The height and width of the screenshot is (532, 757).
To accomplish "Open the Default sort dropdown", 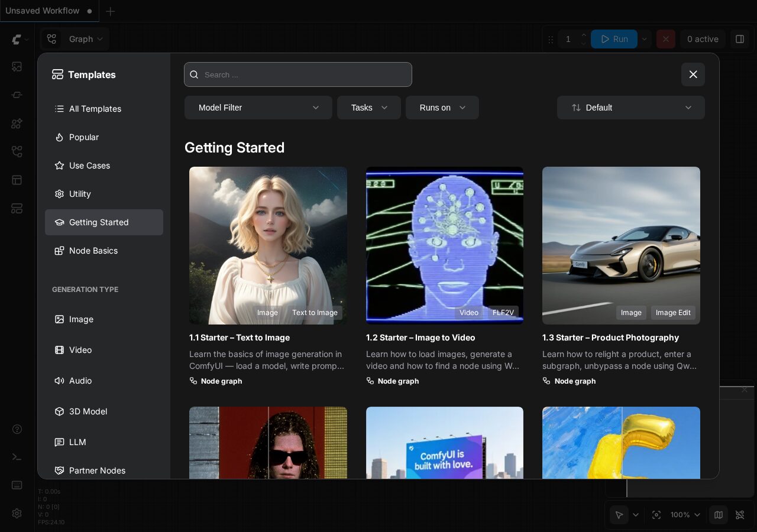I will click(631, 108).
